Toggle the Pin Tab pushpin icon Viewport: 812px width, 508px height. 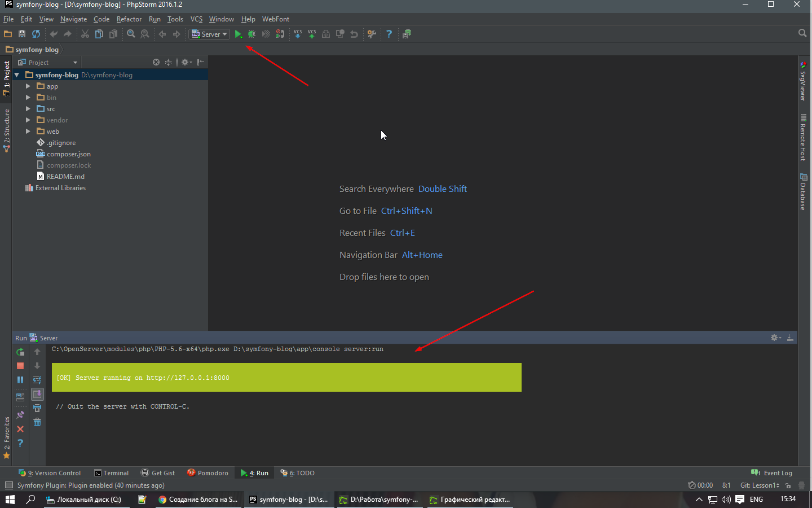pos(20,415)
